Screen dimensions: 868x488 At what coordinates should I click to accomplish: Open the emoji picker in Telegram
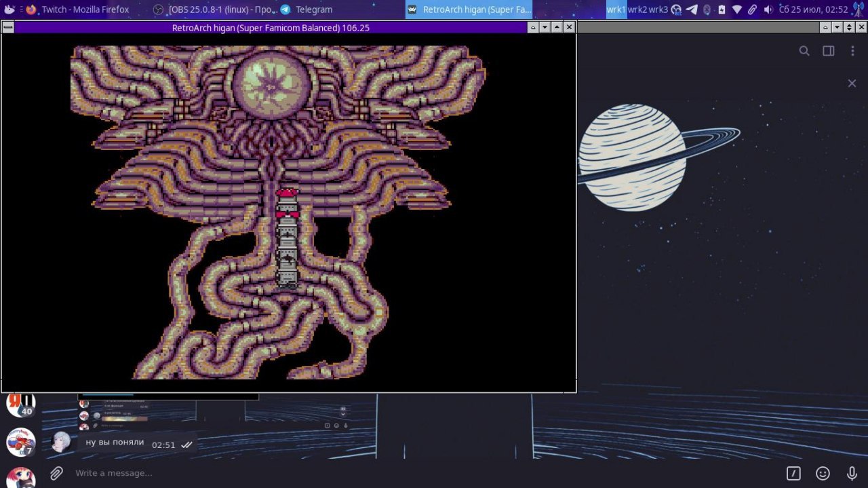(823, 473)
